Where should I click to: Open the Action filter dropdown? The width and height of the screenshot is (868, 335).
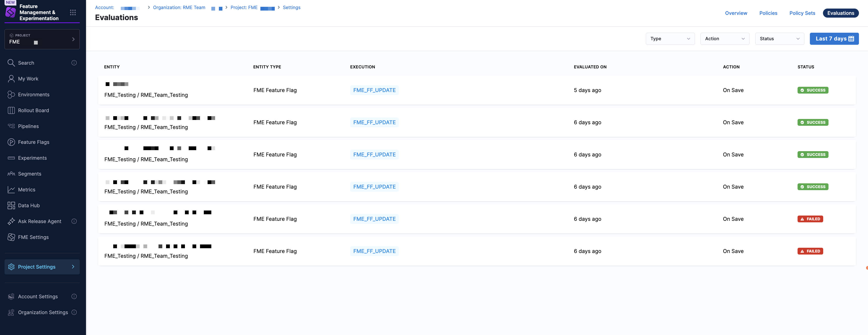724,39
